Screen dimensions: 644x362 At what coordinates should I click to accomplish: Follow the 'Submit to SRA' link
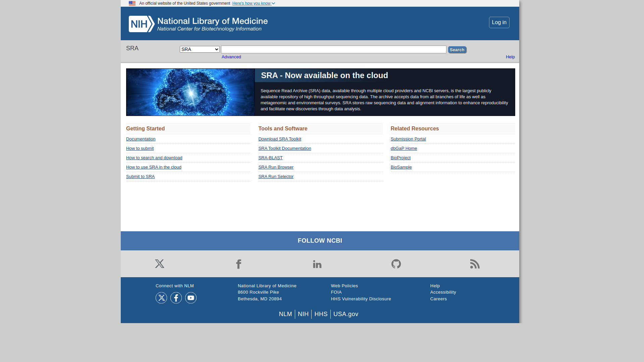(140, 177)
